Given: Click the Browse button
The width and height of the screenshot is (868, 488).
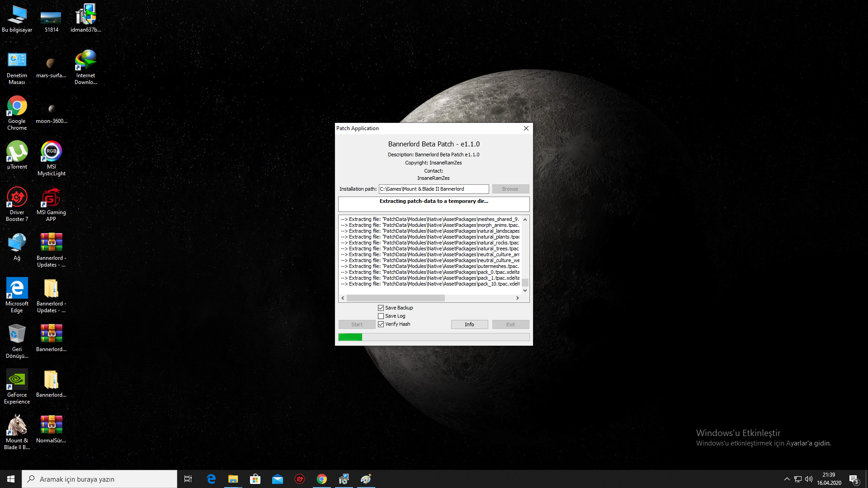Looking at the screenshot, I should 510,189.
